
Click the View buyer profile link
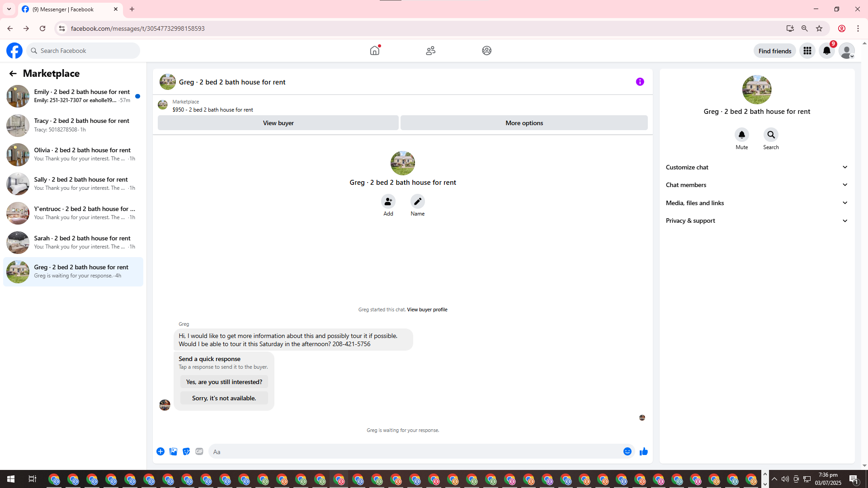pyautogui.click(x=427, y=310)
